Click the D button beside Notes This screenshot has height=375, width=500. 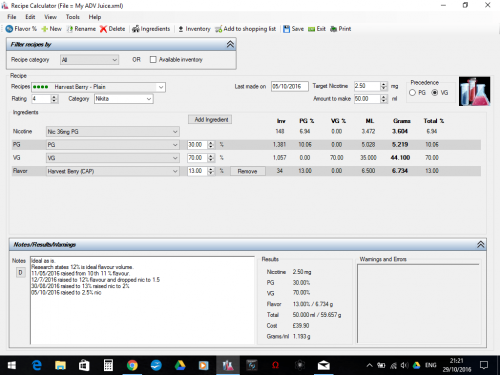tap(20, 273)
